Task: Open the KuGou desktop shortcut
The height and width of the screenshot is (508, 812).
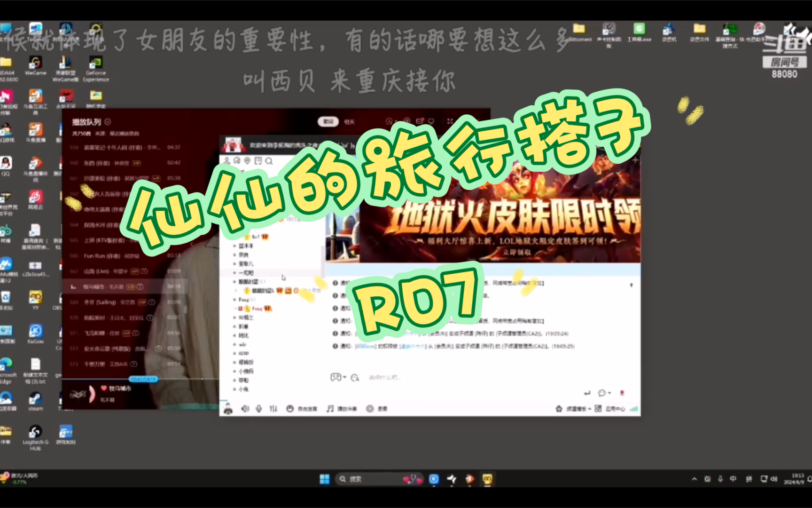Action: click(x=35, y=334)
